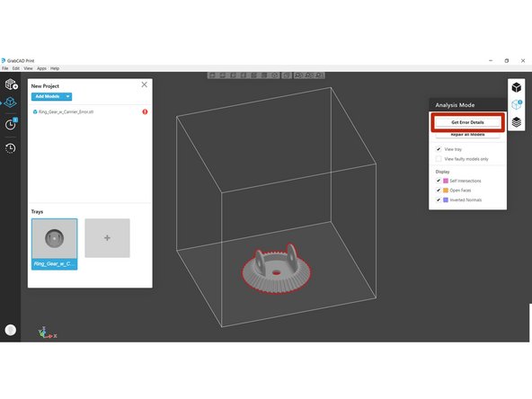Open the File menu

point(5,68)
